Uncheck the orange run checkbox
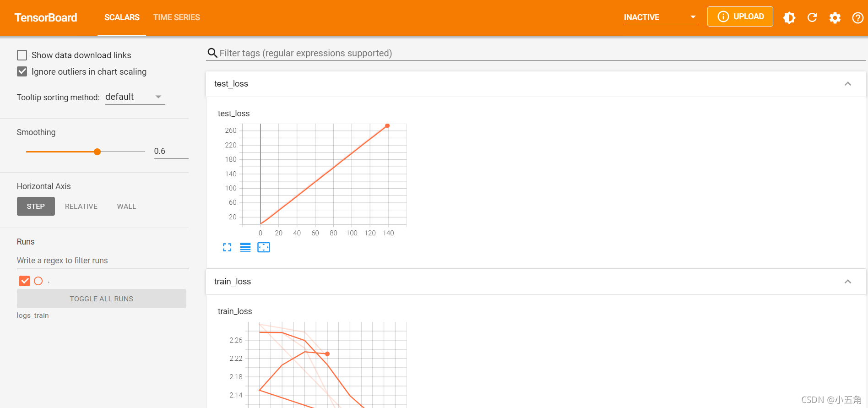The width and height of the screenshot is (868, 408). [x=25, y=281]
